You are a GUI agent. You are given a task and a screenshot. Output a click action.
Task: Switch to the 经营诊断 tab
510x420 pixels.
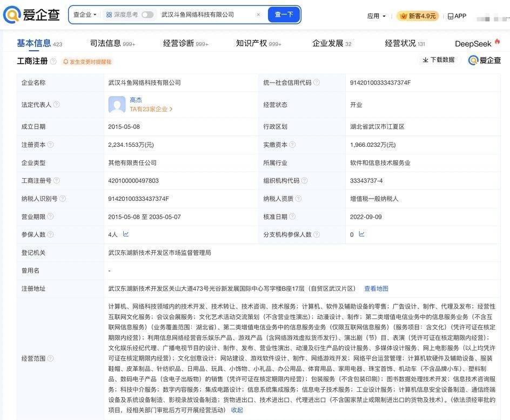point(185,43)
